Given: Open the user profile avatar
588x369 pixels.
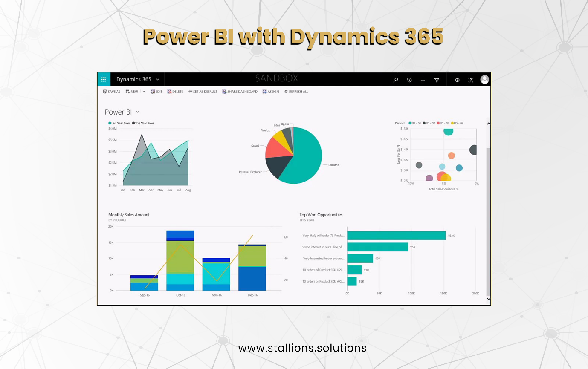Looking at the screenshot, I should tap(484, 80).
